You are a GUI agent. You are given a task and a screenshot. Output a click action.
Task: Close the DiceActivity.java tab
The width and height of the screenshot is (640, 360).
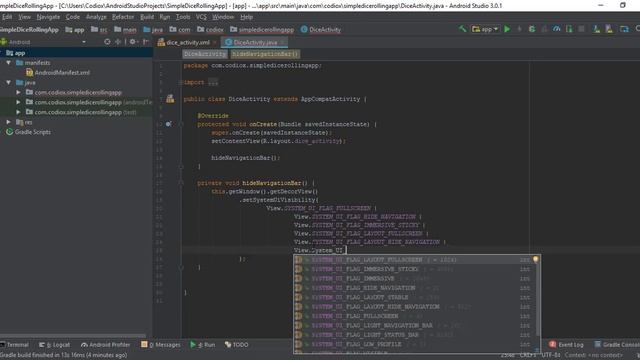coord(282,42)
